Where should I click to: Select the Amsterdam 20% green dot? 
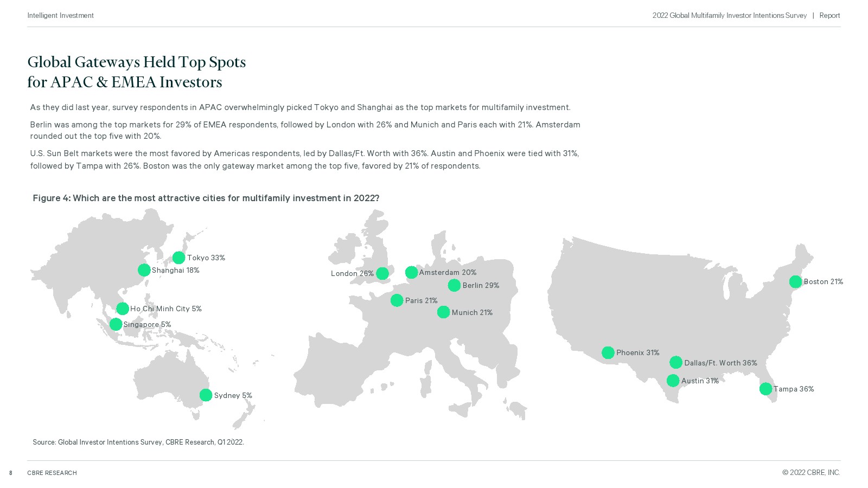(411, 272)
